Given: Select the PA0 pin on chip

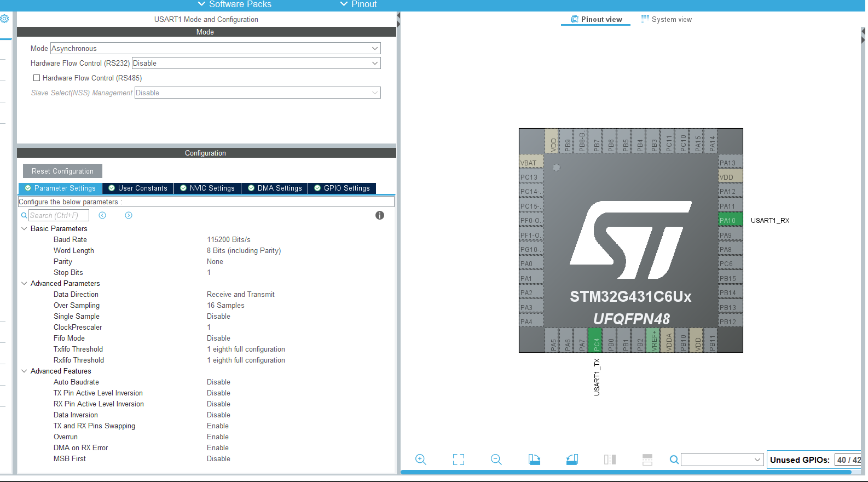Looking at the screenshot, I should (x=531, y=263).
